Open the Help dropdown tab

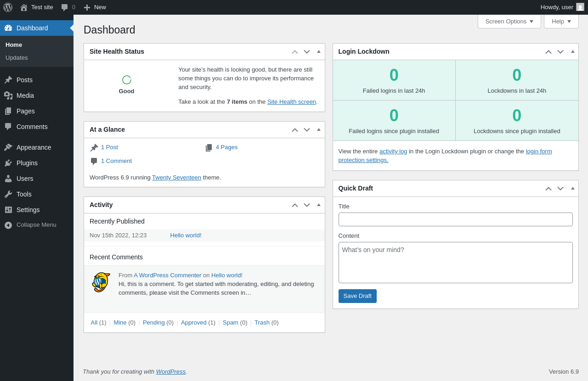pos(561,21)
